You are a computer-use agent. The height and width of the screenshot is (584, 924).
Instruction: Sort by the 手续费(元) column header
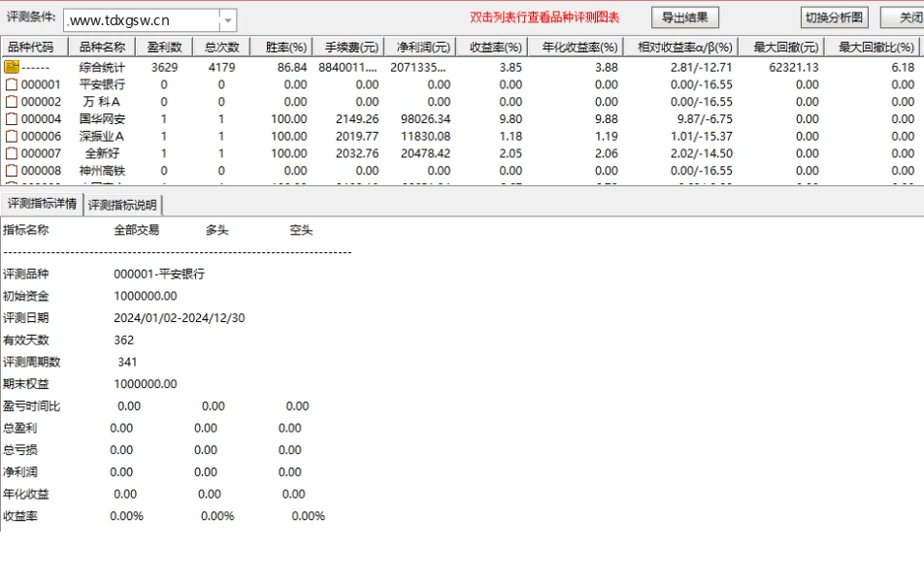pyautogui.click(x=348, y=47)
